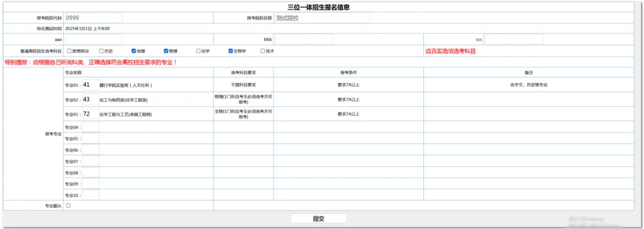Select the 专业03 code box containing 72
The height and width of the screenshot is (229, 644).
coord(91,114)
